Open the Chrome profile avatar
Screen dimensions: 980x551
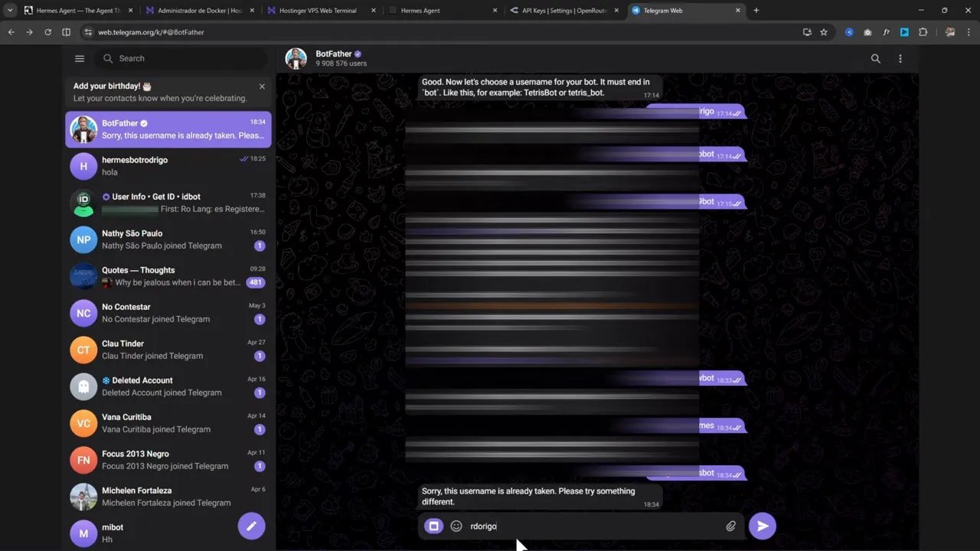point(950,32)
